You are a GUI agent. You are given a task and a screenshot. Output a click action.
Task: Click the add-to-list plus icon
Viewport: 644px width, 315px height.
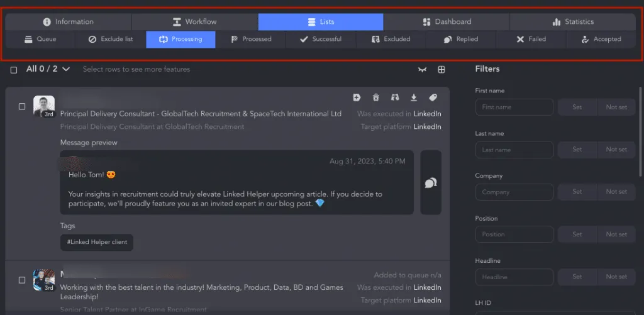click(x=357, y=97)
